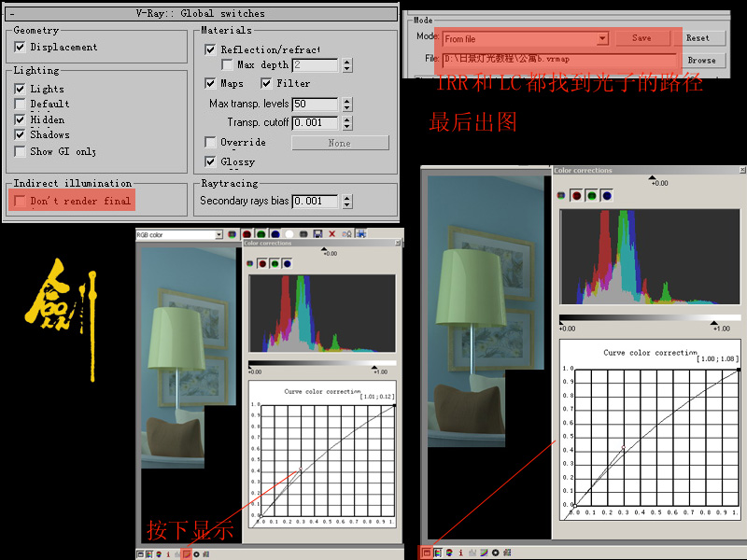Viewport: 747px width, 560px height.
Task: Click the Save button in Mode section
Action: coord(641,38)
